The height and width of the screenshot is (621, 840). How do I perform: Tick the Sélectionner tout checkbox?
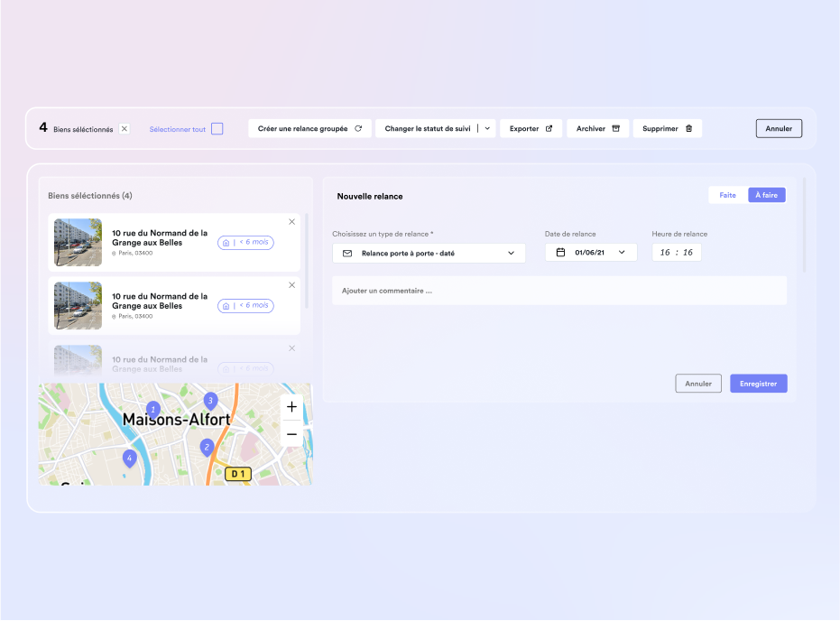pyautogui.click(x=217, y=128)
